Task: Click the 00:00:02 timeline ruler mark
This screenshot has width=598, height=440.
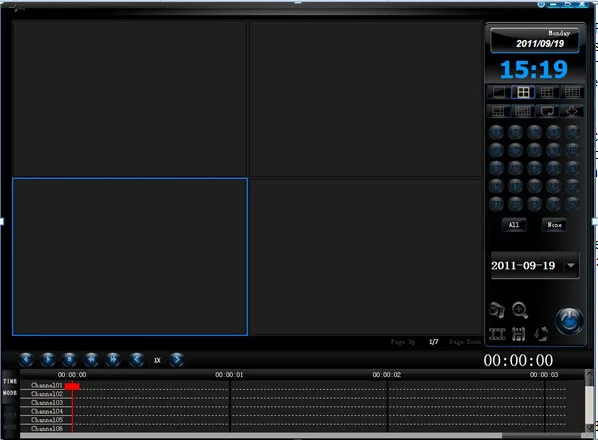Action: point(387,375)
